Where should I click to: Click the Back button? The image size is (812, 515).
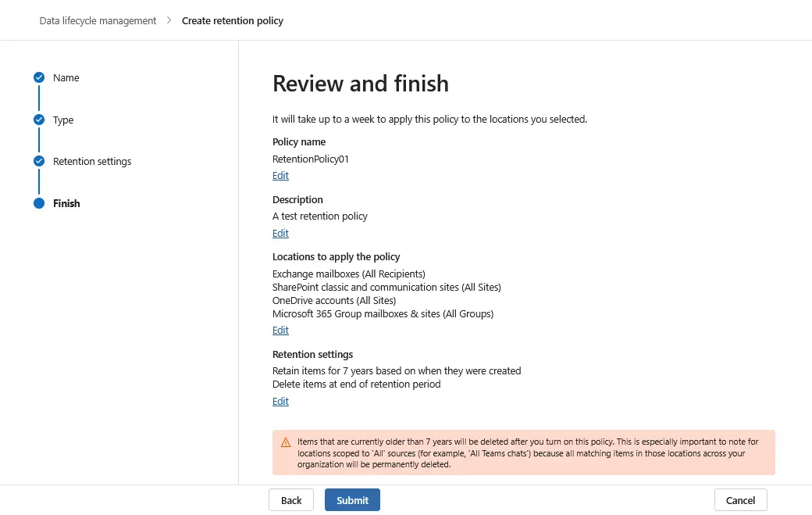coord(290,499)
